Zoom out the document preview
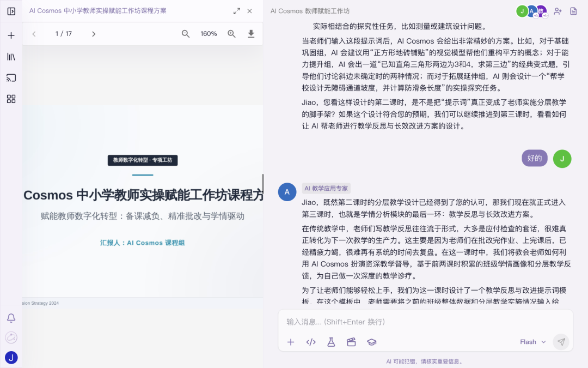This screenshot has width=588, height=368. (x=186, y=34)
